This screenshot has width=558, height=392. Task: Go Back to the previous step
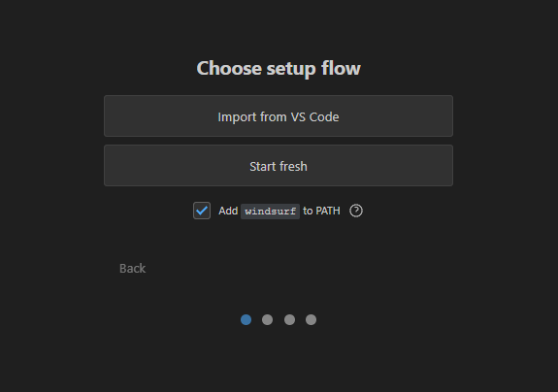pyautogui.click(x=132, y=268)
